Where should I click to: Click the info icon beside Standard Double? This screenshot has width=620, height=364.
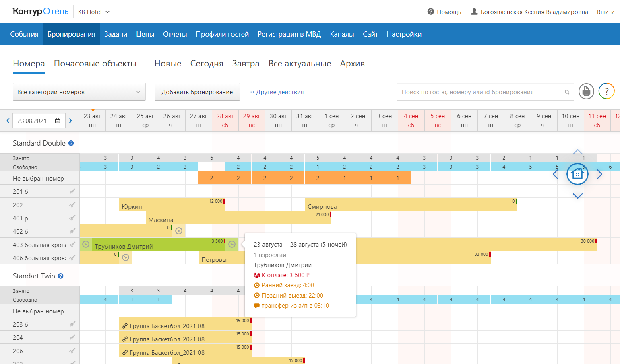71,143
